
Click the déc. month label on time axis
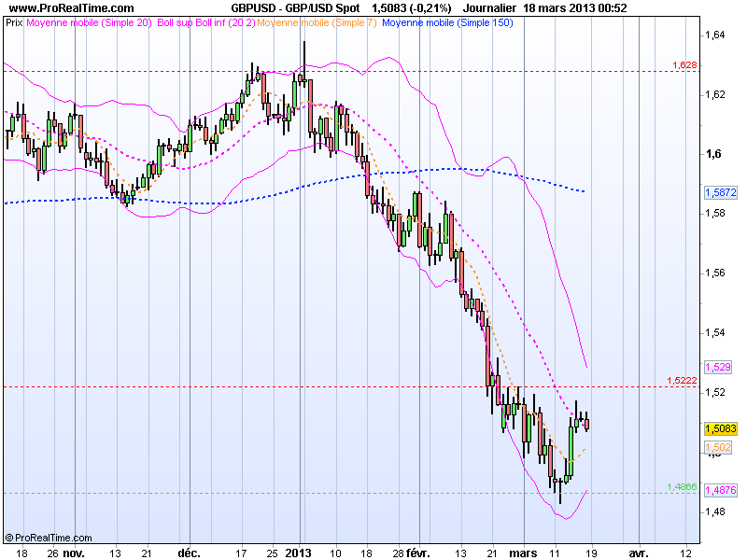(189, 553)
